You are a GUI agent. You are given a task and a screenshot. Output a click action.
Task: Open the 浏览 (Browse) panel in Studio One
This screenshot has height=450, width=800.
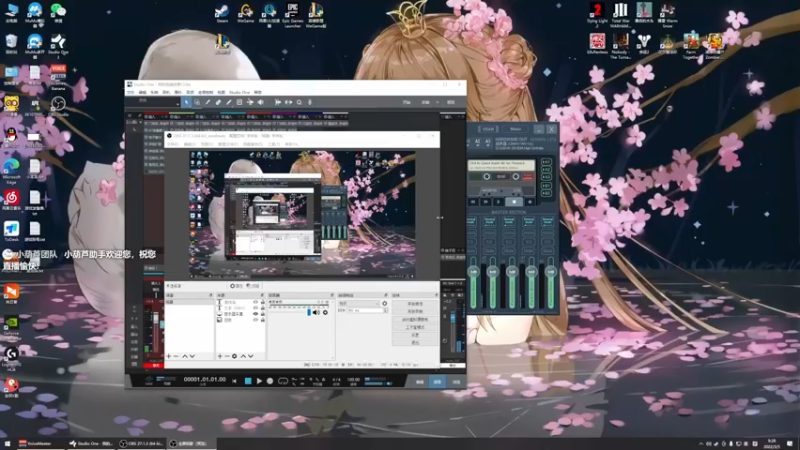[456, 382]
